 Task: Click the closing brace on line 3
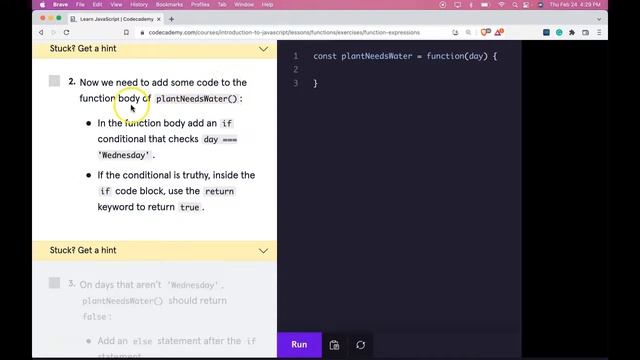315,83
